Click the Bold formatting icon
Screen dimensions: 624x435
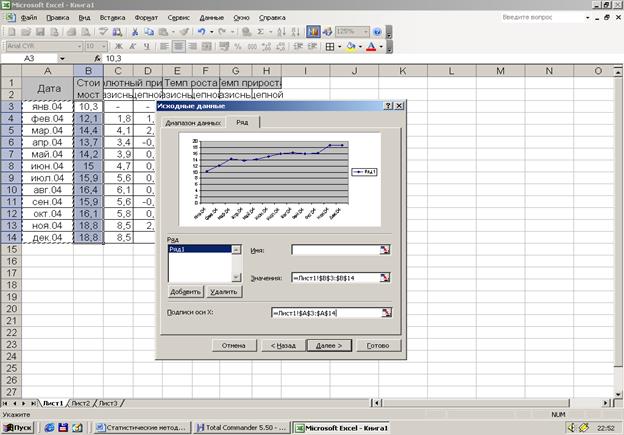(120, 46)
